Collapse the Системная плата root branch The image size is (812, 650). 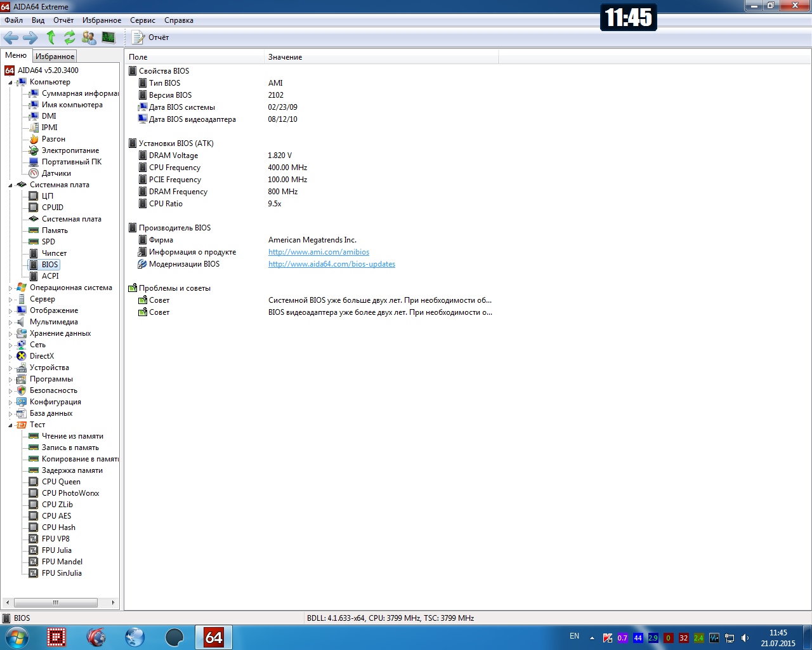[x=10, y=185]
